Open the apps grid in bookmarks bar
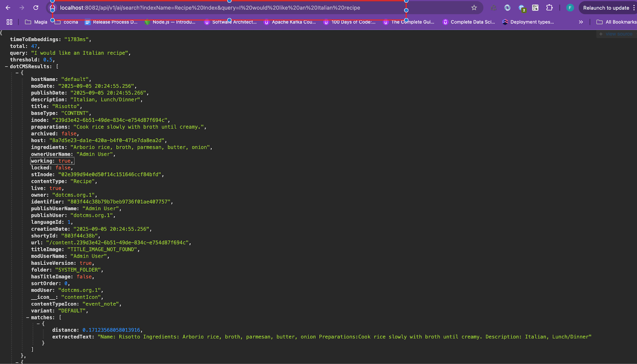The image size is (637, 364). pos(10,22)
